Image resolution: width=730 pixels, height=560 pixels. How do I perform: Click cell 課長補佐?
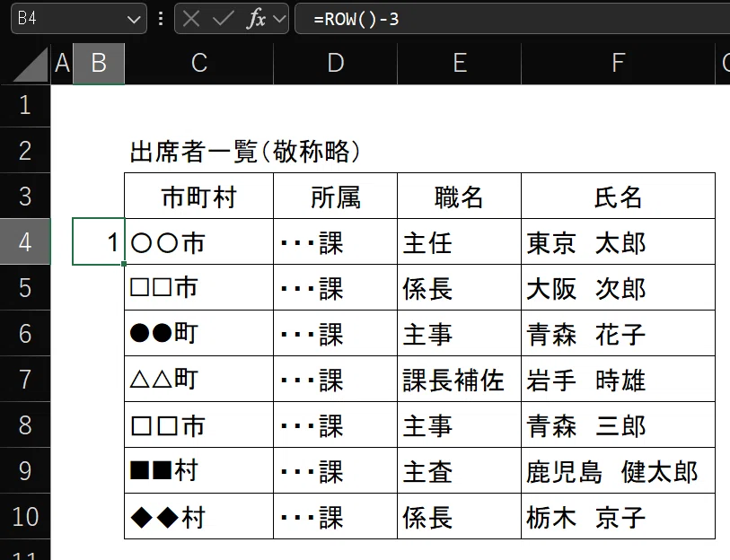pos(459,379)
